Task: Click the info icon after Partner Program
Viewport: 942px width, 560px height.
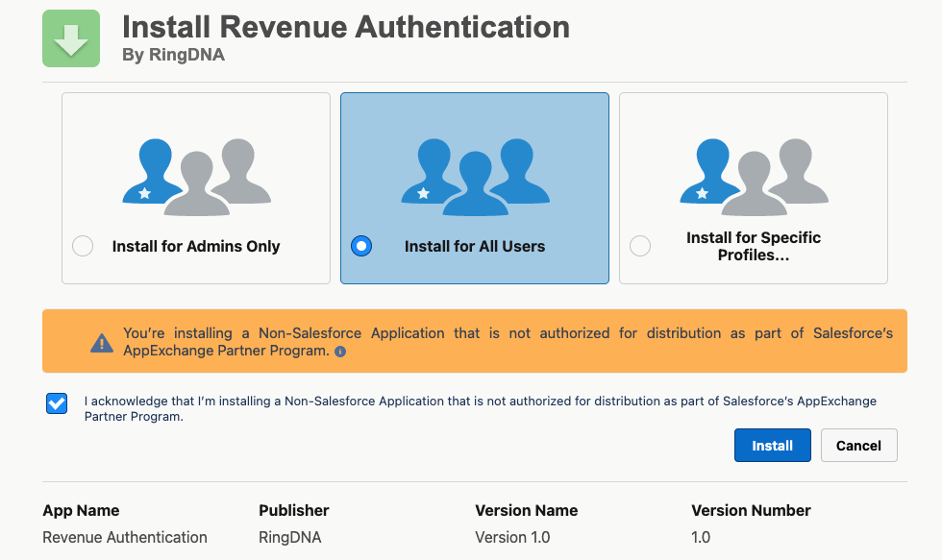Action: tap(340, 352)
